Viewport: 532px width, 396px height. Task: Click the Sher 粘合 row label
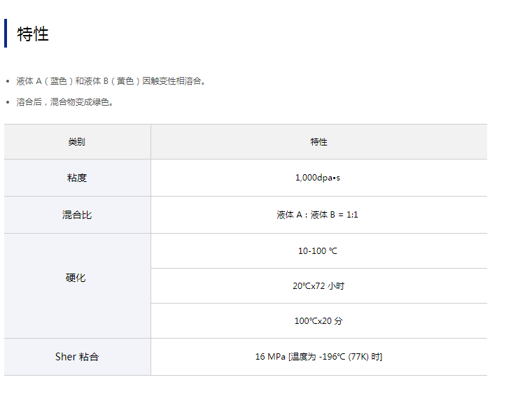click(x=77, y=357)
